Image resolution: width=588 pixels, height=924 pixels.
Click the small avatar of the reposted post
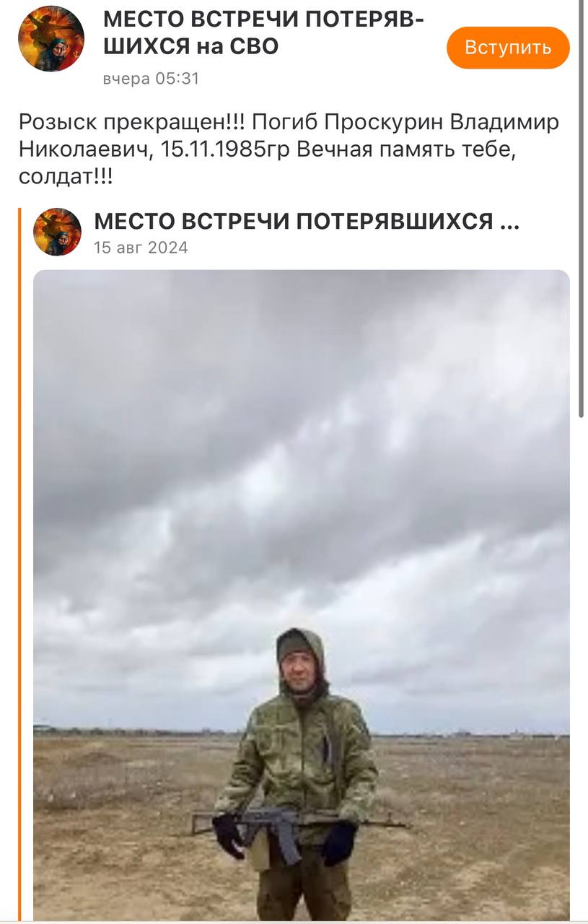[57, 232]
